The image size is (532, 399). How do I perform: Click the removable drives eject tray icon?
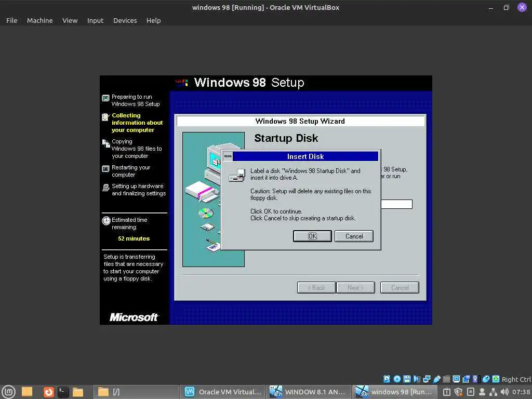coord(471,392)
